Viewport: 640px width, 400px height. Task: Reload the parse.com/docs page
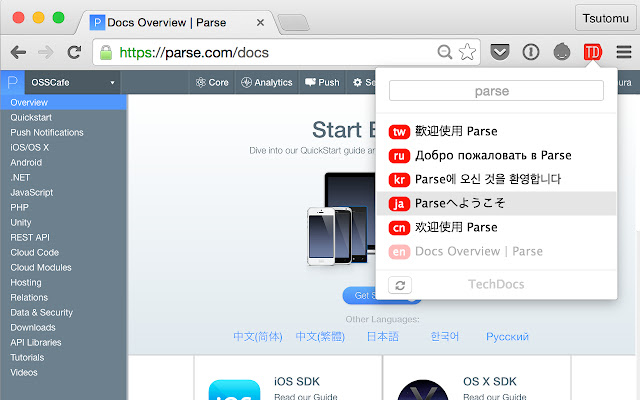click(x=74, y=52)
